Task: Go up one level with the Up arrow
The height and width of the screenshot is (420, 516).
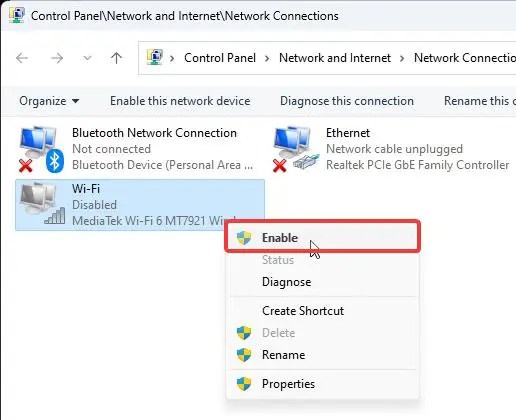Action: tap(116, 58)
